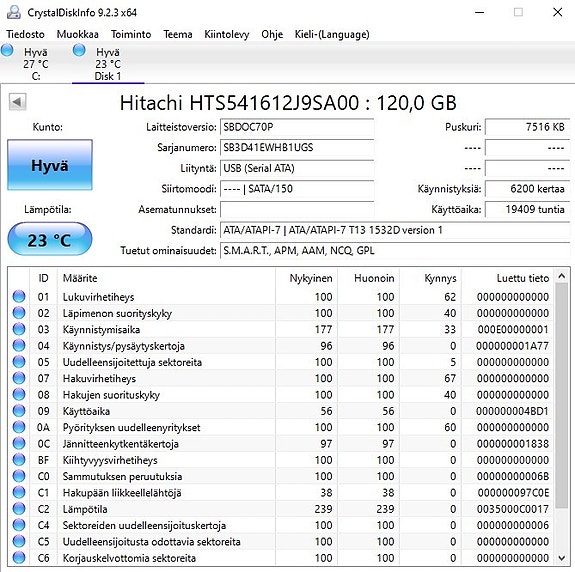Click blue status dot for C5 row
575x572 pixels.
pyautogui.click(x=19, y=541)
